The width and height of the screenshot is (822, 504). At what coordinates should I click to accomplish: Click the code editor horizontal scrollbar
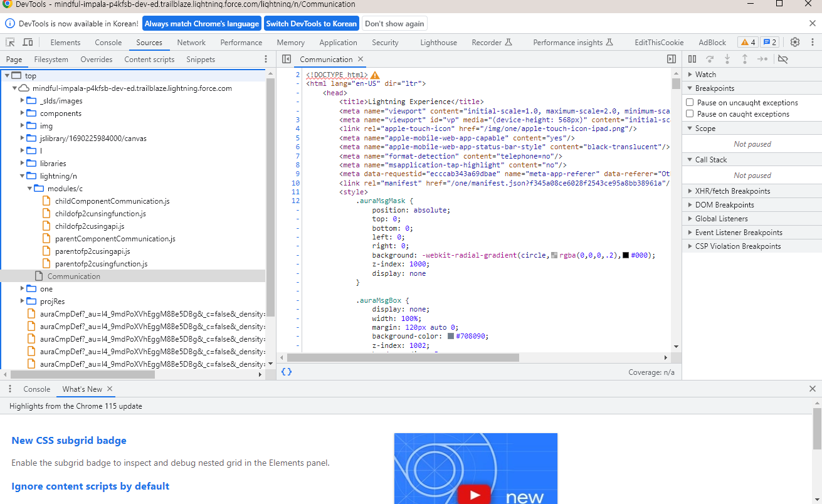403,357
